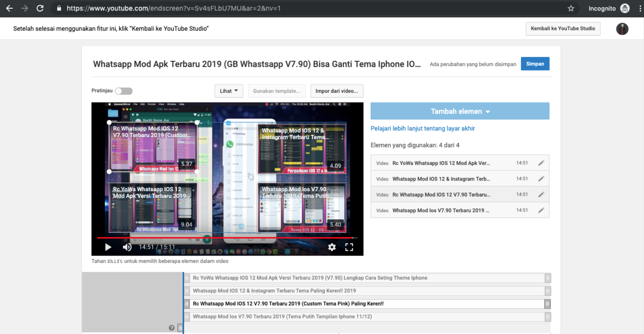Screen dimensions: 644x334
Task: Open the account avatar menu
Action: tap(622, 29)
